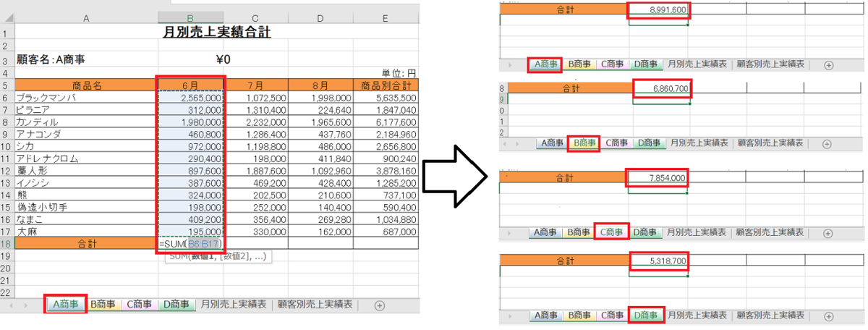
Task: Select row 5 header in large worksheet
Action: [x=7, y=85]
